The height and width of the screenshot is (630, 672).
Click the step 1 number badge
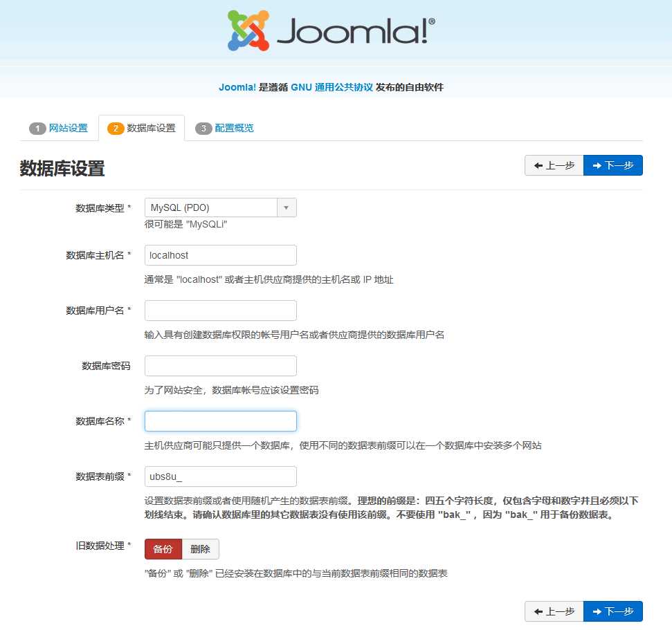click(x=37, y=129)
